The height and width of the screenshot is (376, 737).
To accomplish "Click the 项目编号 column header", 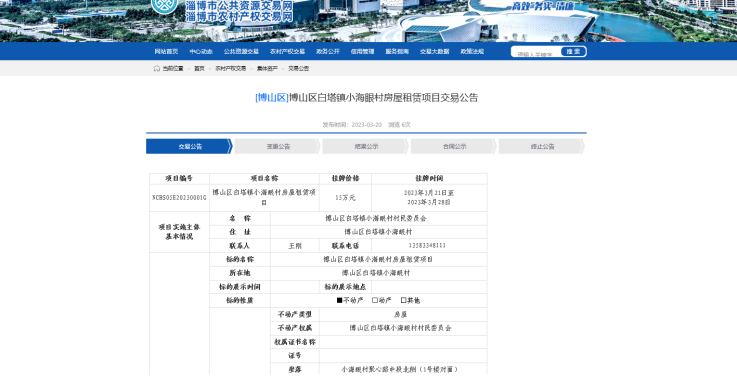I will pyautogui.click(x=180, y=179).
